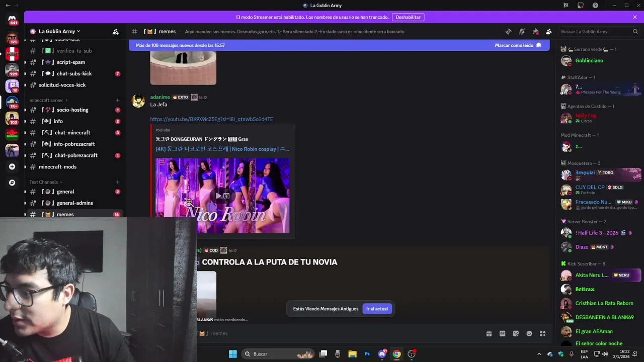Click the search magnifier in Buscar field

tap(635, 31)
